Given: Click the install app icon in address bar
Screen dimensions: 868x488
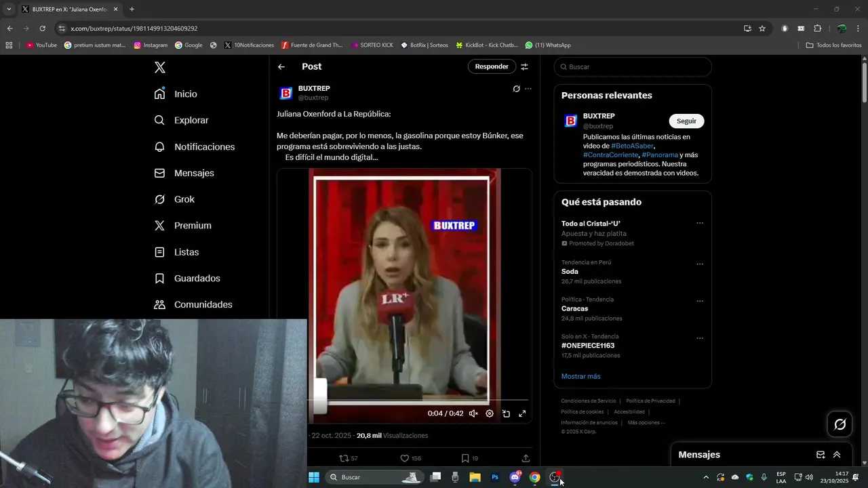Looking at the screenshot, I should pos(747,28).
